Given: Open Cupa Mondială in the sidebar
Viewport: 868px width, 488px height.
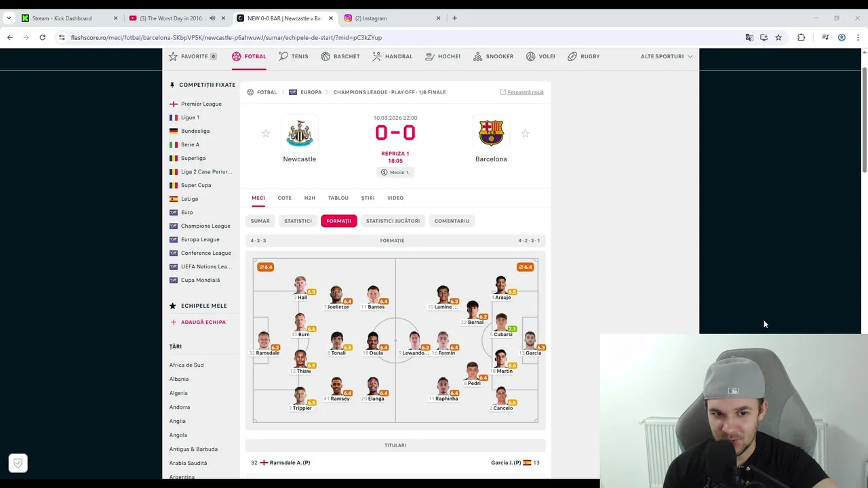Looking at the screenshot, I should (x=200, y=280).
